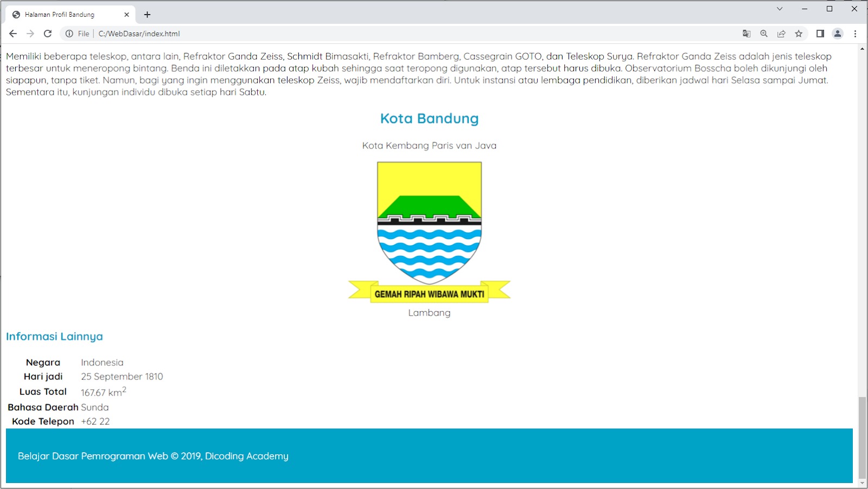Close the Halaman Profil Bandung tab
Viewport: 868px width, 489px height.
[x=127, y=15]
